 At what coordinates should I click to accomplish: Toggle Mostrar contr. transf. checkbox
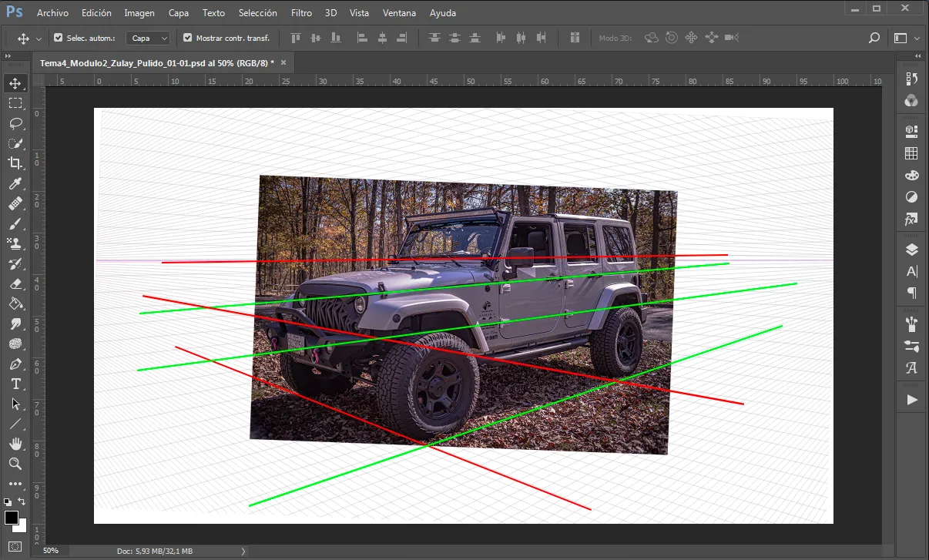point(187,38)
